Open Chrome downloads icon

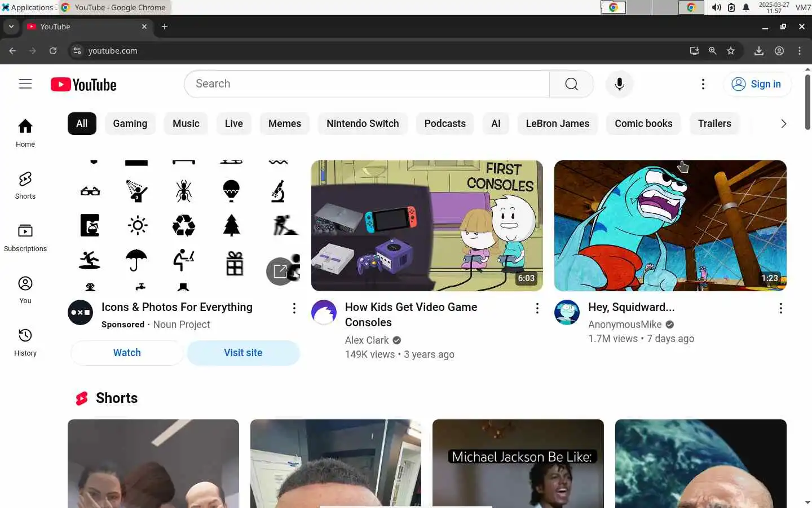(759, 51)
